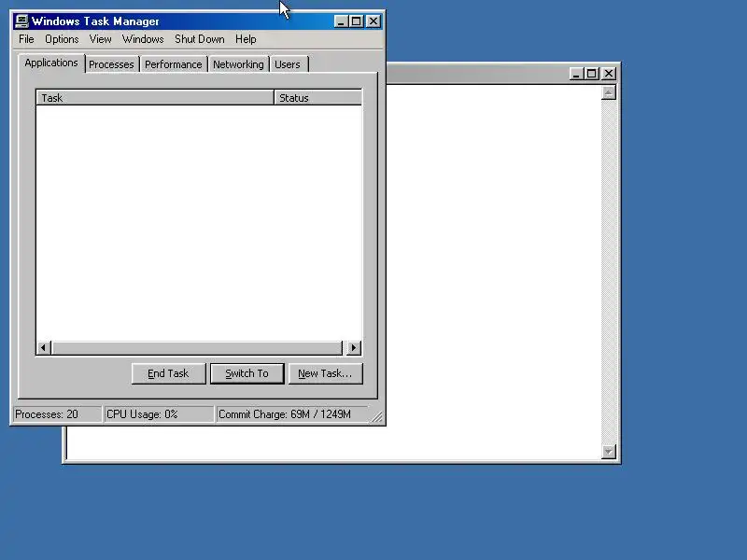Viewport: 747px width, 560px height.
Task: Open the Help menu
Action: click(246, 39)
